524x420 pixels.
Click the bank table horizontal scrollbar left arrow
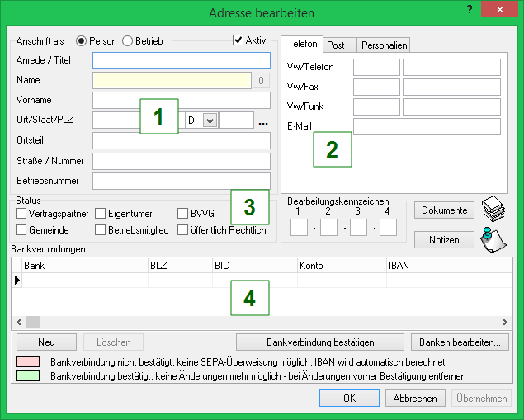(18, 321)
